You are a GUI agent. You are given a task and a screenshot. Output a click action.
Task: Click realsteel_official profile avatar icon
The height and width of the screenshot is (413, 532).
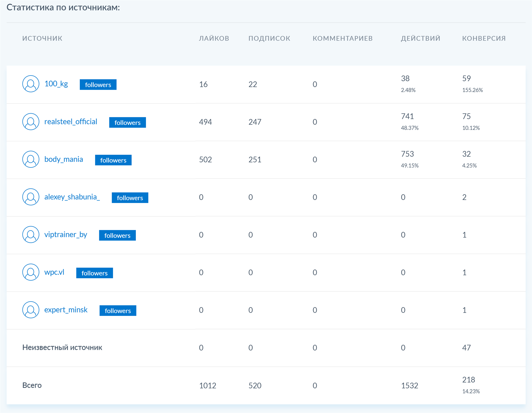click(31, 122)
